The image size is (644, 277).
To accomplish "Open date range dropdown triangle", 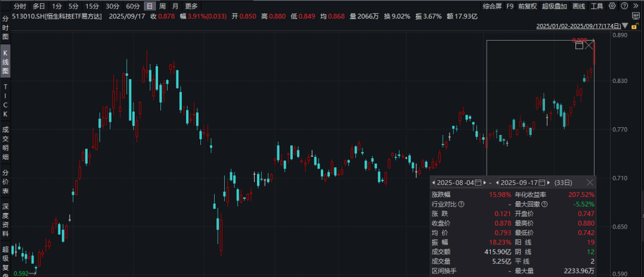I will 625,26.
